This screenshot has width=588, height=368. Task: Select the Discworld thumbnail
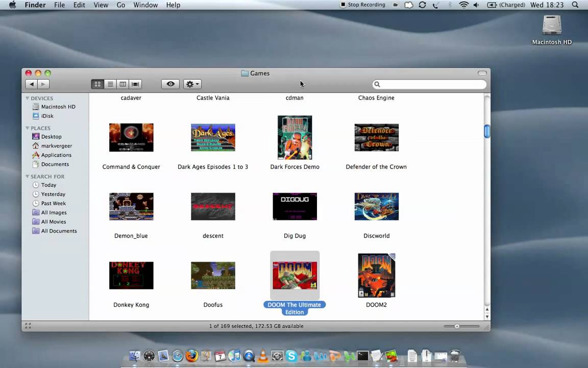click(x=377, y=206)
